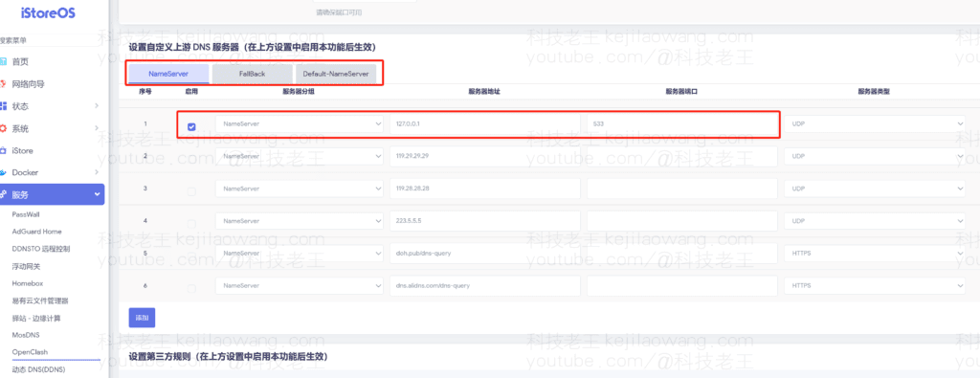Click the 添加 add button
Image resolution: width=980 pixels, height=378 pixels.
(x=142, y=318)
